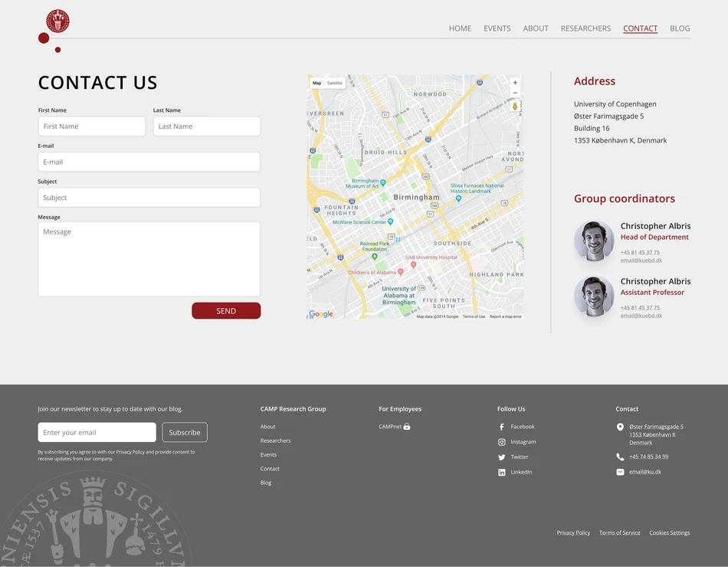The image size is (728, 567).
Task: Select the Map view toggle
Action: click(316, 83)
